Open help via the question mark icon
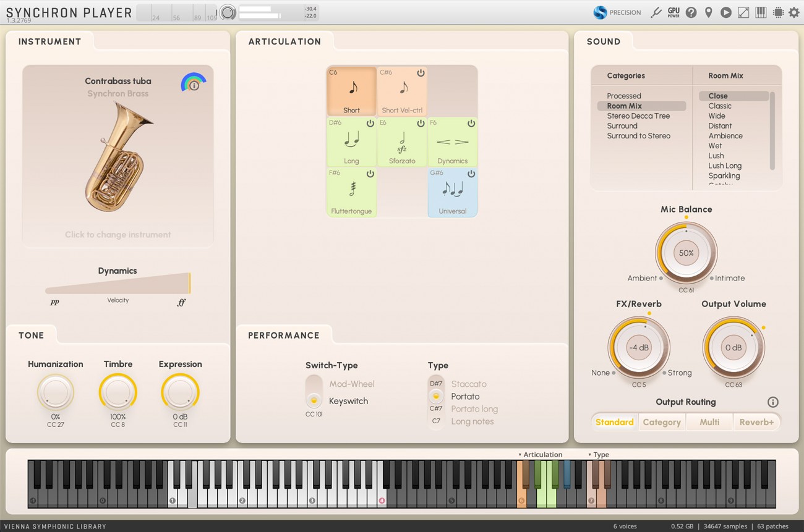The height and width of the screenshot is (532, 804). (x=691, y=12)
